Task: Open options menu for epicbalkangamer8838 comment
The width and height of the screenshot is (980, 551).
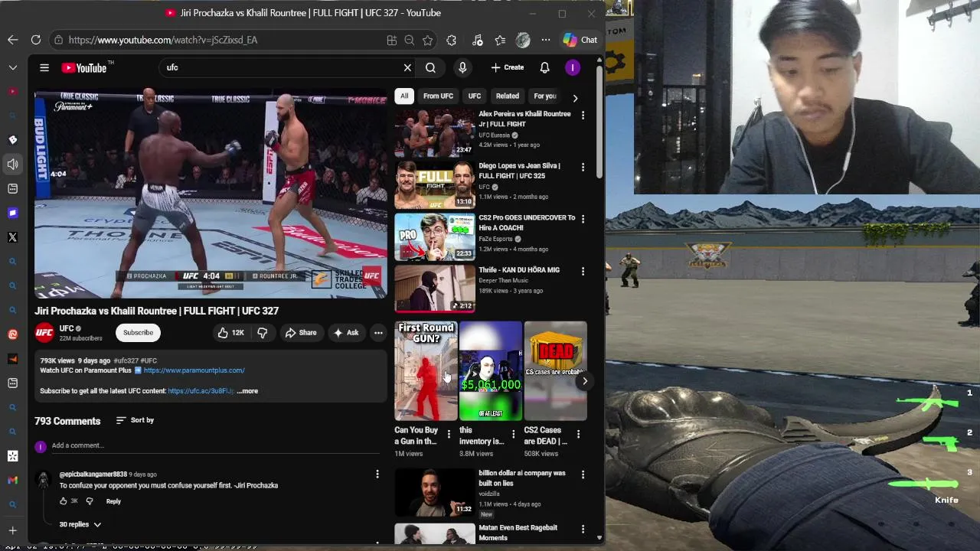Action: coord(377,474)
